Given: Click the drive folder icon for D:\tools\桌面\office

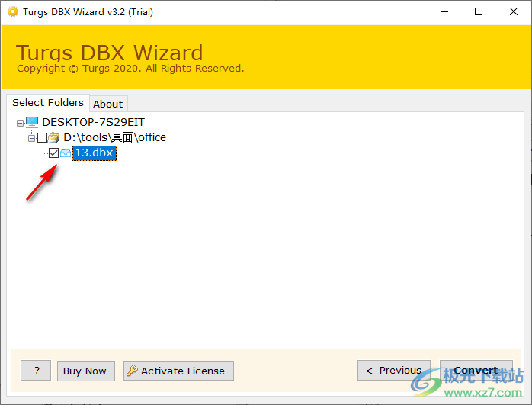Looking at the screenshot, I should coord(53,137).
